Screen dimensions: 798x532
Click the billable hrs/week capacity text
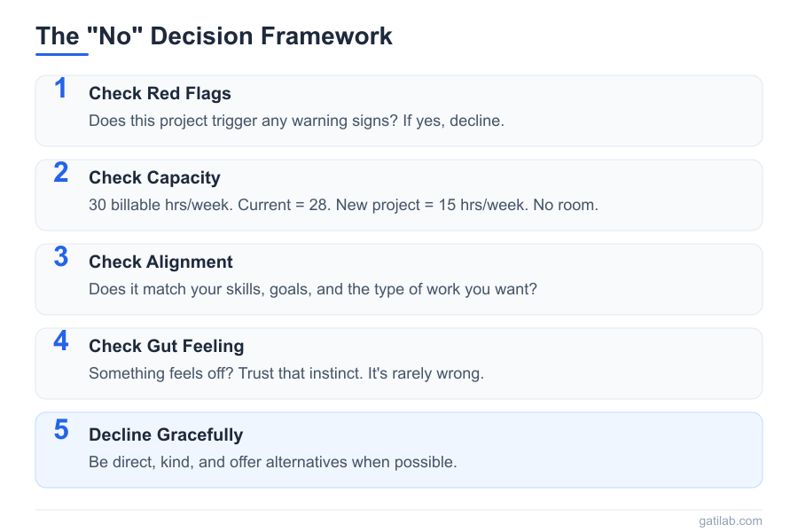[343, 205]
